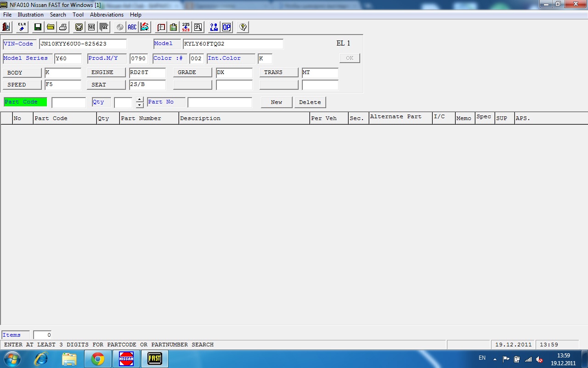This screenshot has width=588, height=368.
Task: Open the File menu
Action: (7, 15)
